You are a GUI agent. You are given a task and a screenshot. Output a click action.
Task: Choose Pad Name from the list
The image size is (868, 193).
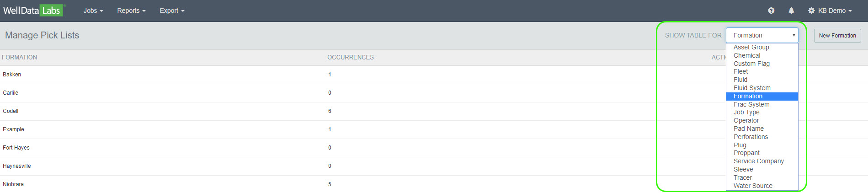point(749,129)
